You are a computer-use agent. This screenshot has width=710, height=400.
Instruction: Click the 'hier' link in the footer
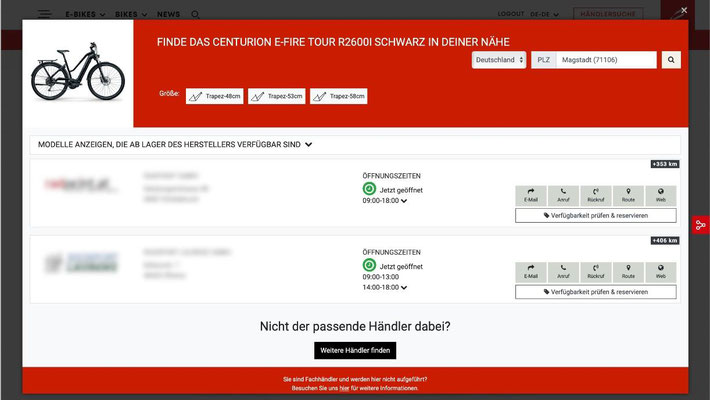(x=344, y=388)
